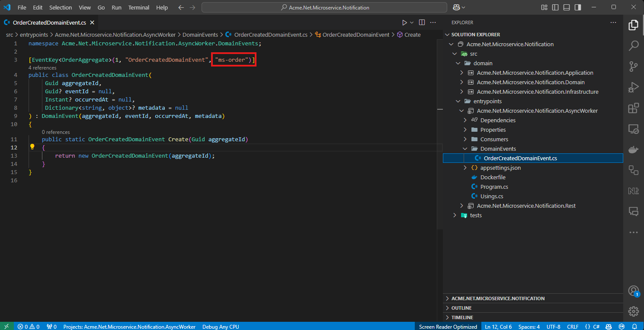Open the Run and Debug view icon

(x=633, y=87)
